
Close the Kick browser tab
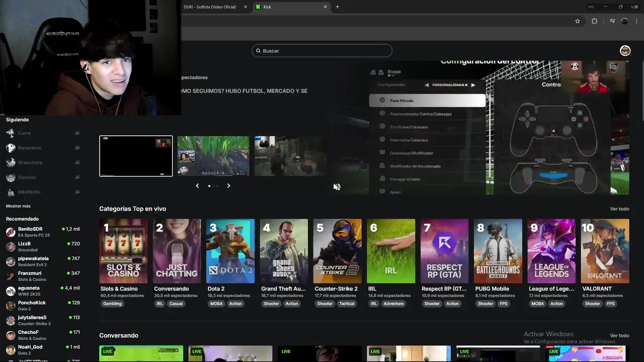(326, 7)
